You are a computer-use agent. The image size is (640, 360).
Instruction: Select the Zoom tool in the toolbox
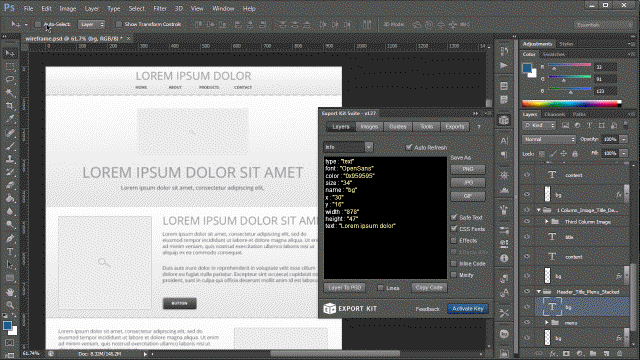coord(10,305)
